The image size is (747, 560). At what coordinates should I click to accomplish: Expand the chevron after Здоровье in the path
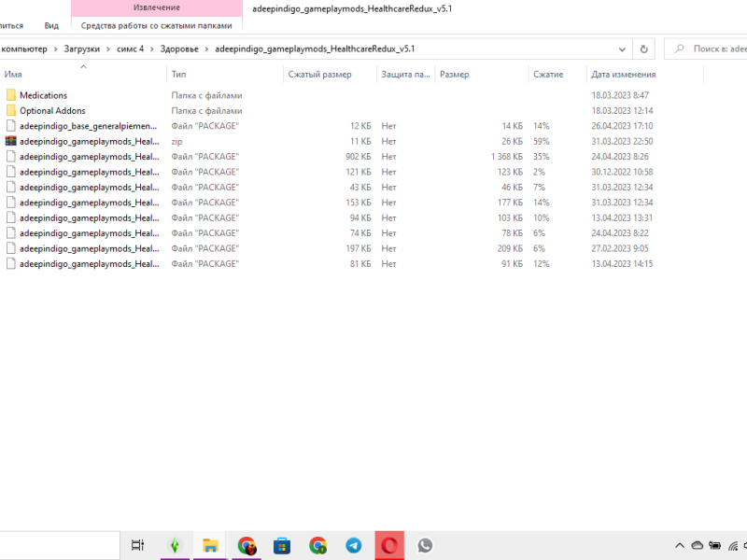click(206, 49)
